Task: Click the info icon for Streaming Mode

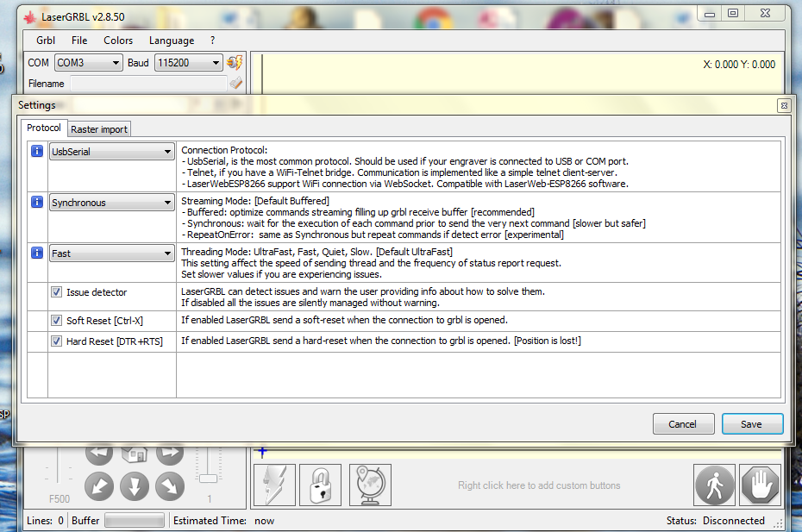Action: [37, 202]
